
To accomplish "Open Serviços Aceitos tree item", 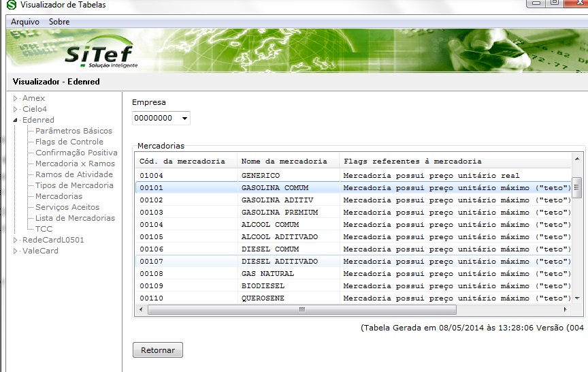I will click(x=67, y=207).
